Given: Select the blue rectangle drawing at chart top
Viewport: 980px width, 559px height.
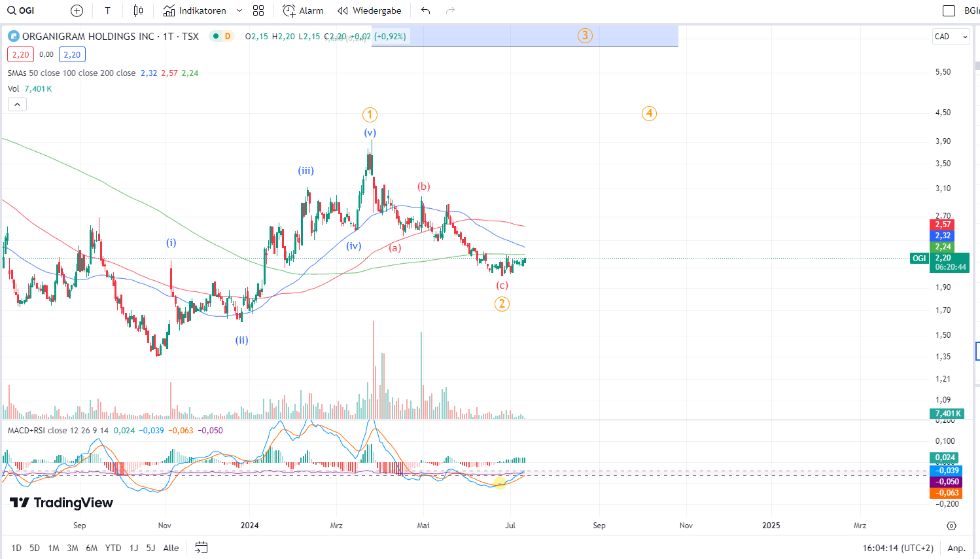Looking at the screenshot, I should 525,37.
